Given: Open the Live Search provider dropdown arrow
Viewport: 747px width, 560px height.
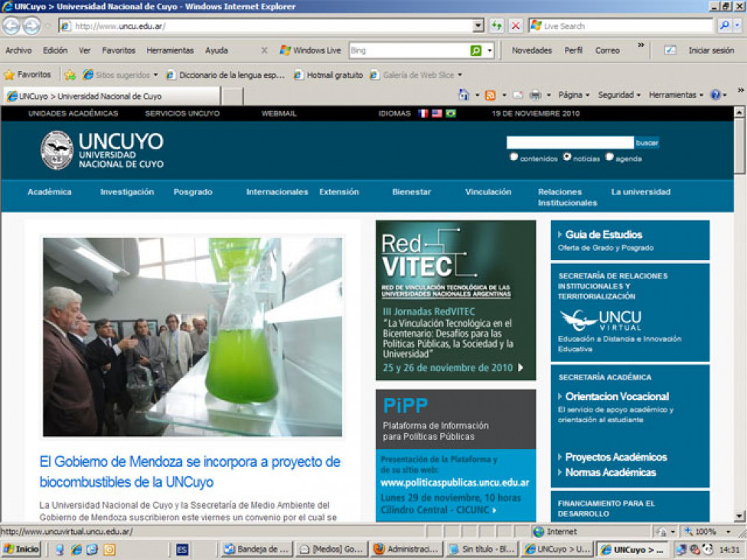Looking at the screenshot, I should [x=738, y=26].
